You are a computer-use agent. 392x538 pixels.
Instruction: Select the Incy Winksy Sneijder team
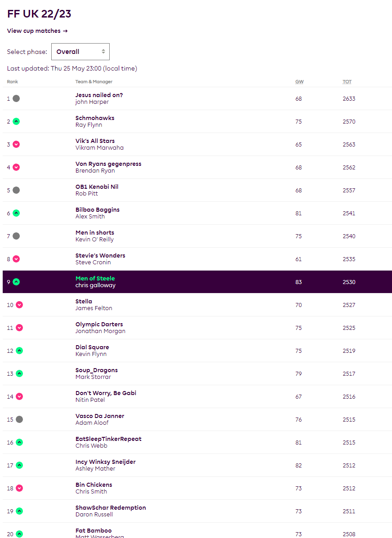pos(105,462)
